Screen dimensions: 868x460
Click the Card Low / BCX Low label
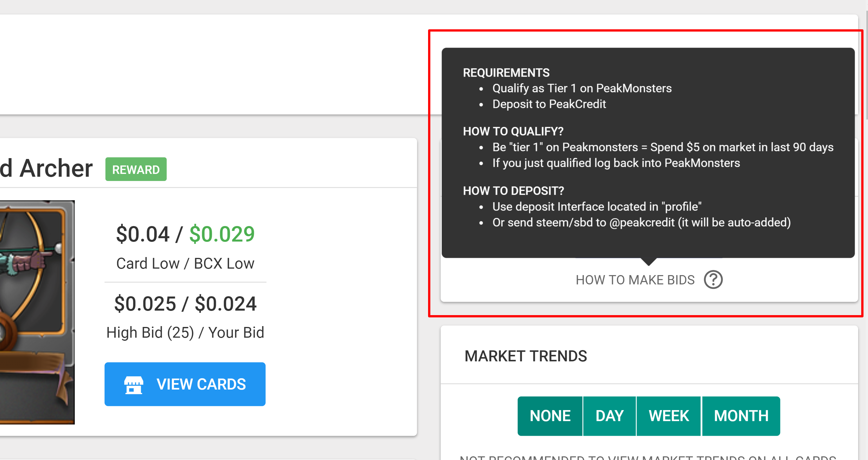(x=185, y=263)
